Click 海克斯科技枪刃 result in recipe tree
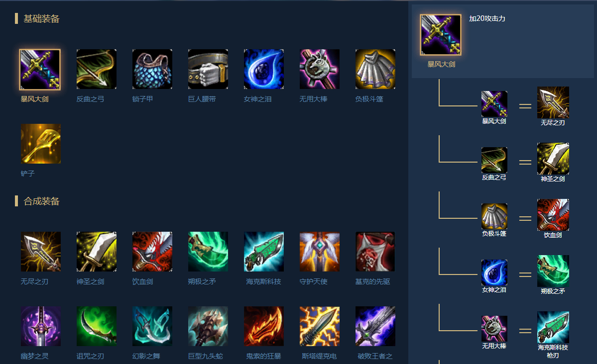 click(x=553, y=328)
